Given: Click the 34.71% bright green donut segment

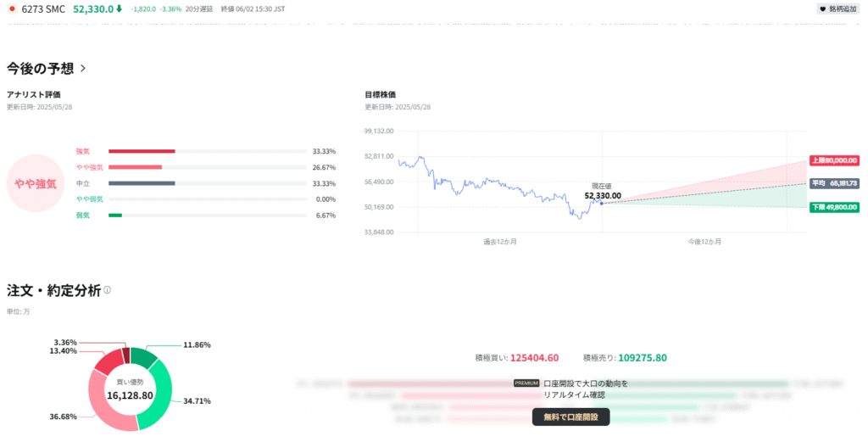Looking at the screenshot, I should coord(162,399).
